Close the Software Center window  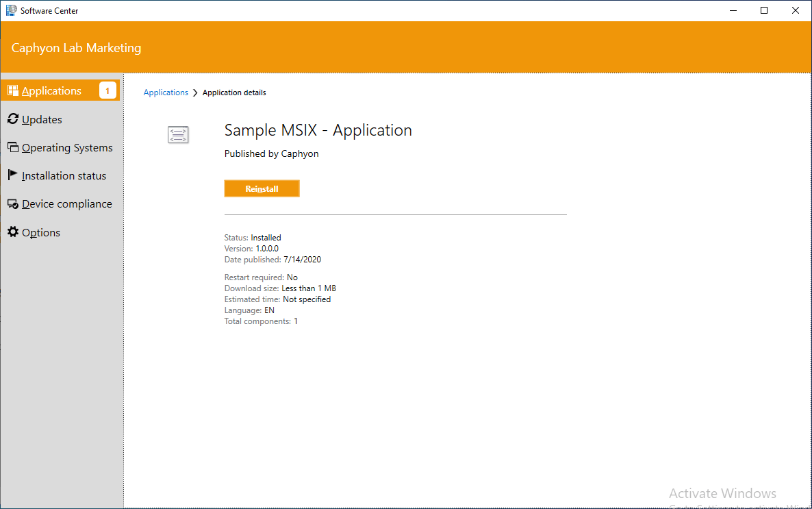point(796,10)
